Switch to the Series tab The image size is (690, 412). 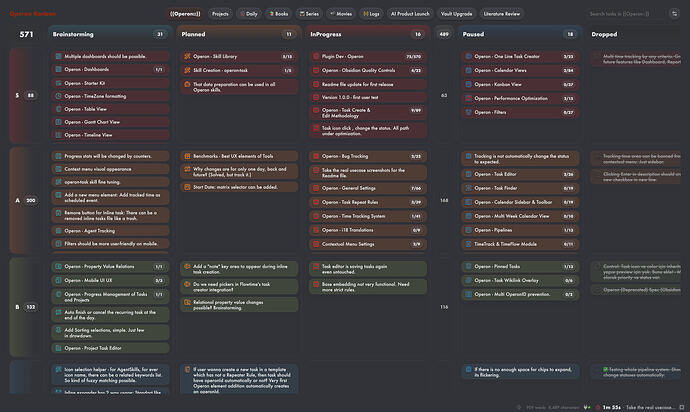pyautogui.click(x=309, y=14)
